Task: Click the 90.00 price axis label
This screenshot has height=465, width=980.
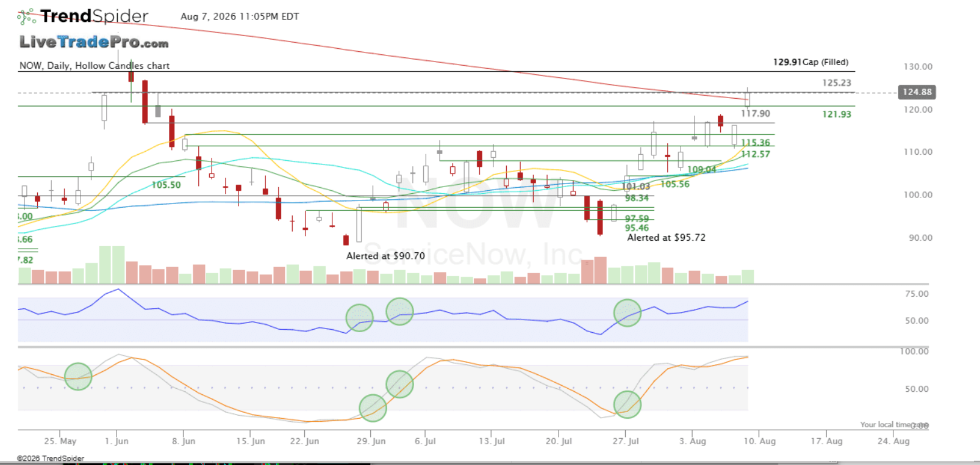Action: [x=920, y=238]
